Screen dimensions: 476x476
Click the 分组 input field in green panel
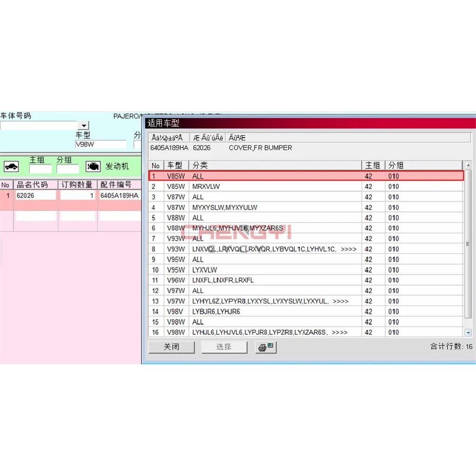(67, 169)
